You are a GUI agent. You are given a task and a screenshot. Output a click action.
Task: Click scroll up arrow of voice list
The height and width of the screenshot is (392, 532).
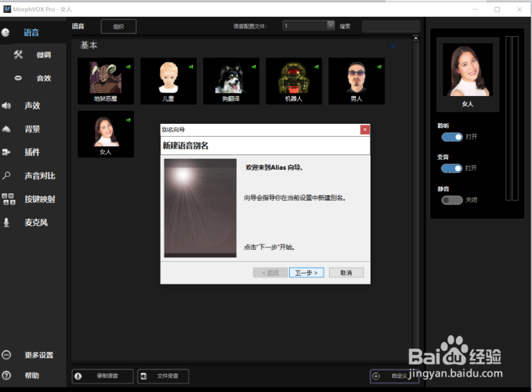(x=416, y=38)
